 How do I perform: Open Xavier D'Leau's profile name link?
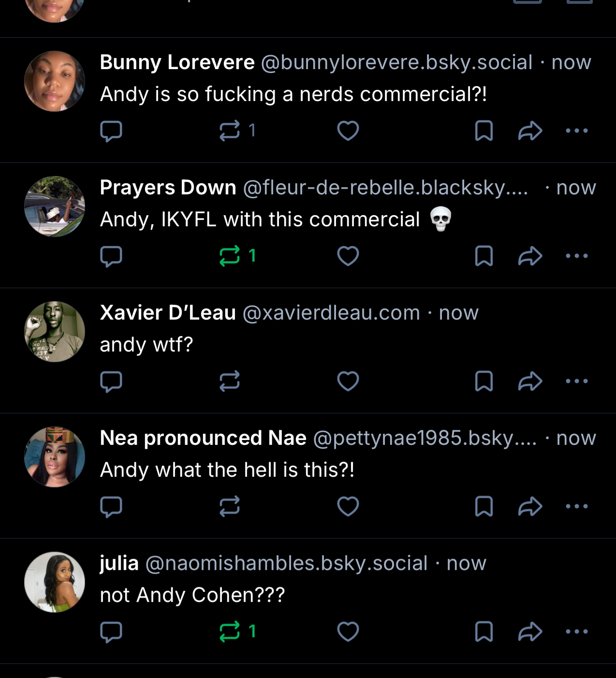pos(168,313)
